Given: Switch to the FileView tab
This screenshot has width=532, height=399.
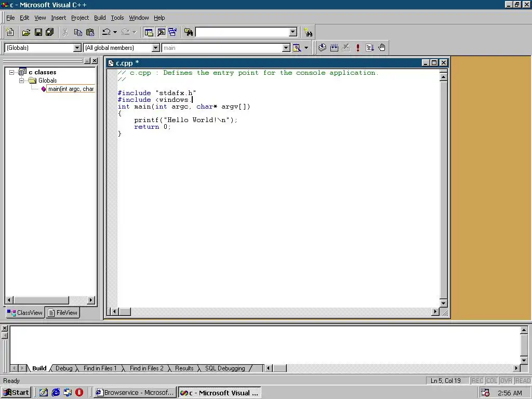Looking at the screenshot, I should [63, 312].
